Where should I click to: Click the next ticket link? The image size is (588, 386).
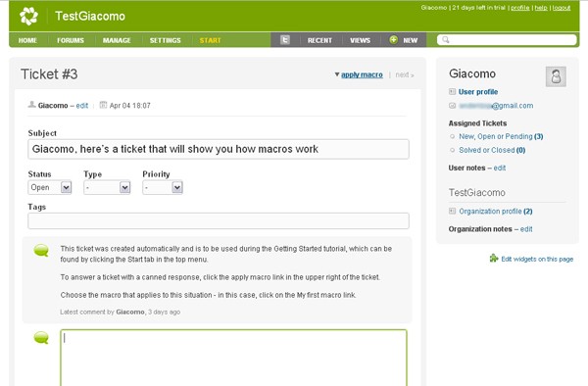405,74
